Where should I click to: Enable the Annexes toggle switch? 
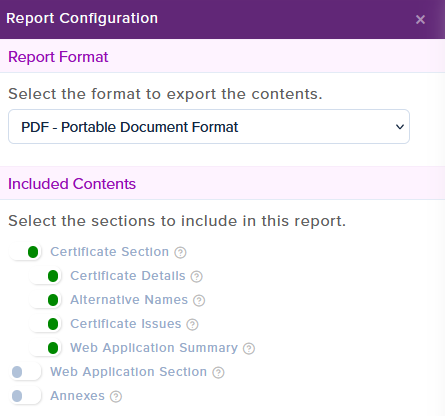[25, 396]
